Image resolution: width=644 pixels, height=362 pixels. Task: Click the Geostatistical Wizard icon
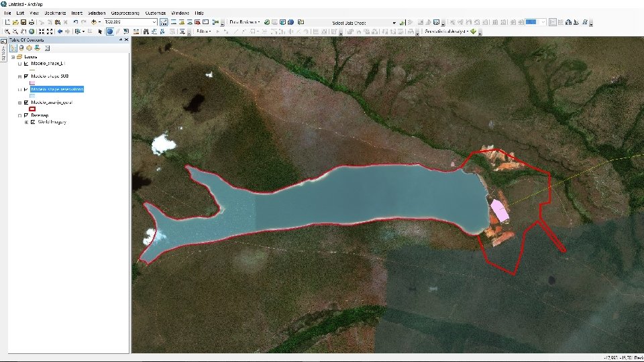coord(473,32)
